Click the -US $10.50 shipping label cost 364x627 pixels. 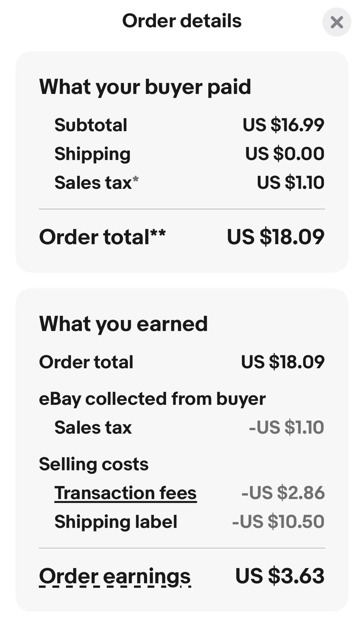tap(278, 522)
